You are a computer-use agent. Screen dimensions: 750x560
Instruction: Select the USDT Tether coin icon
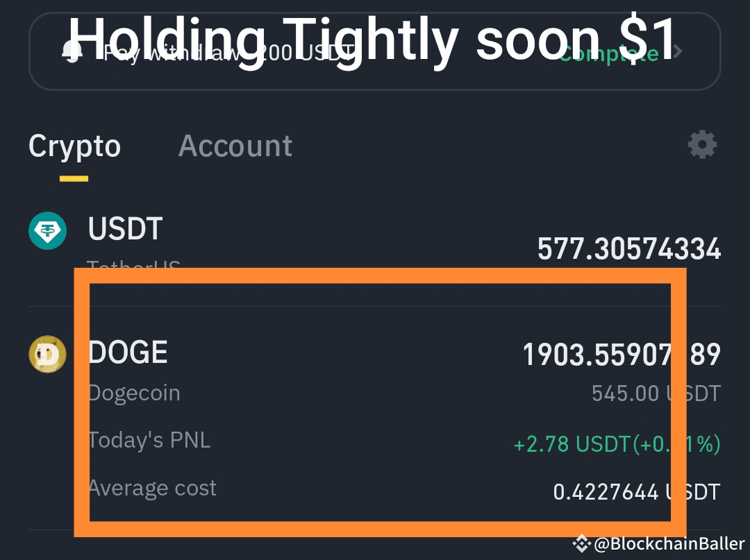pyautogui.click(x=46, y=230)
